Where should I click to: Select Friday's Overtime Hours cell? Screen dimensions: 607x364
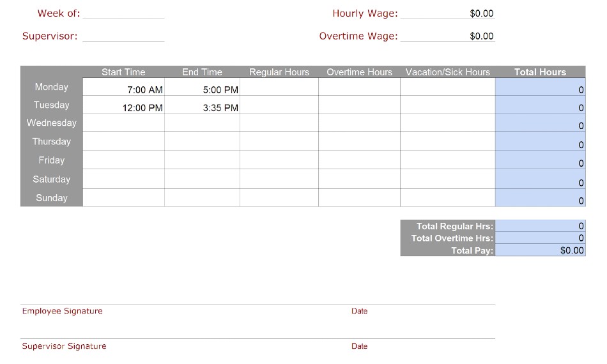359,160
